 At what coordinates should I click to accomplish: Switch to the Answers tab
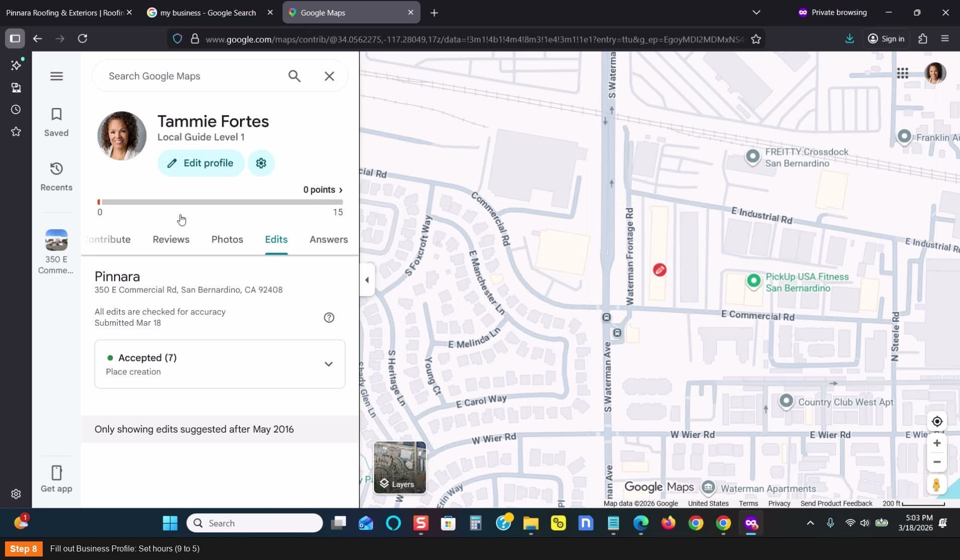pyautogui.click(x=328, y=239)
